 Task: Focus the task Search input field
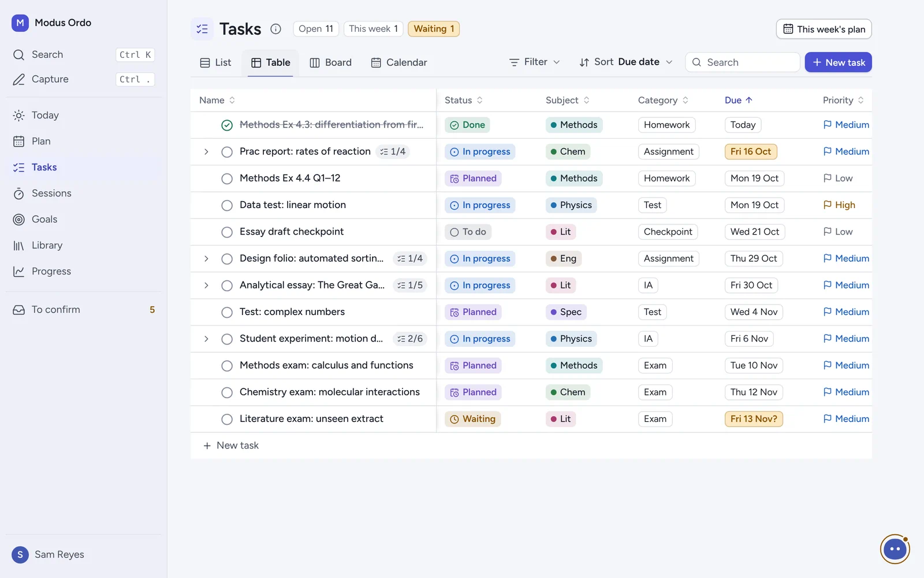tap(743, 62)
